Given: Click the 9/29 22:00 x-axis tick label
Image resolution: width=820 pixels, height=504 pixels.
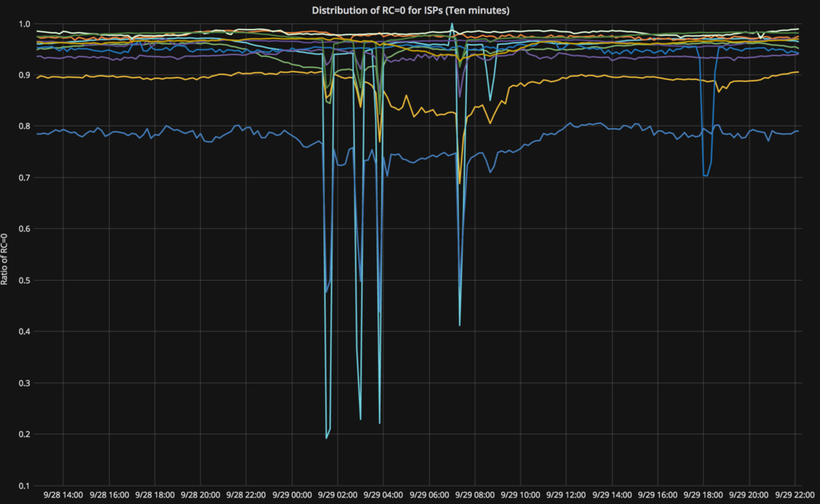Looking at the screenshot, I should (x=794, y=496).
